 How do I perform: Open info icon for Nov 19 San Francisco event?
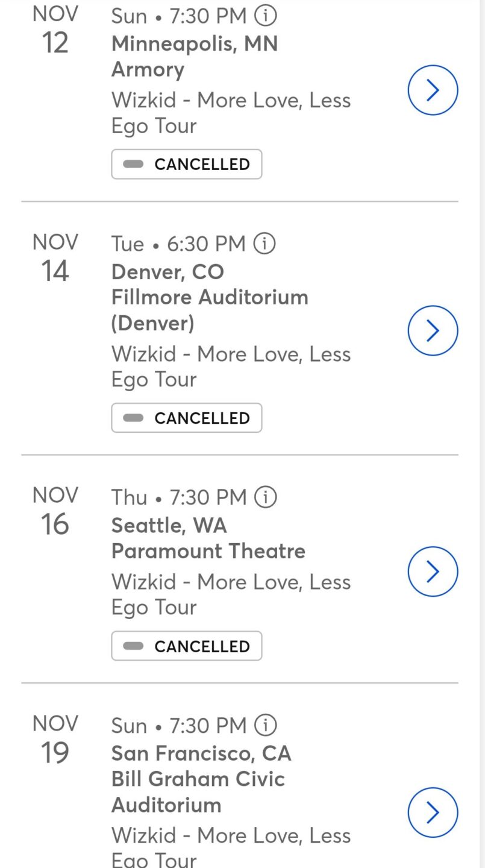pos(266,725)
